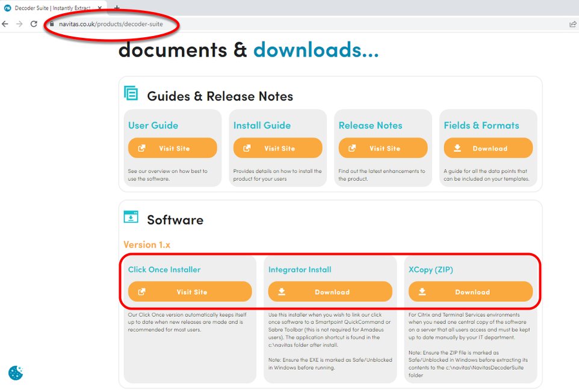The width and height of the screenshot is (579, 392).
Task: Click Visit Site under User Guide
Action: (x=173, y=148)
